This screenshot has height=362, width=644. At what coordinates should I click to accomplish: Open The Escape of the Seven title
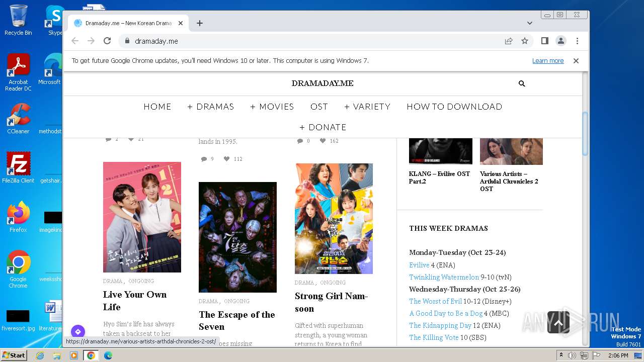[x=237, y=321]
